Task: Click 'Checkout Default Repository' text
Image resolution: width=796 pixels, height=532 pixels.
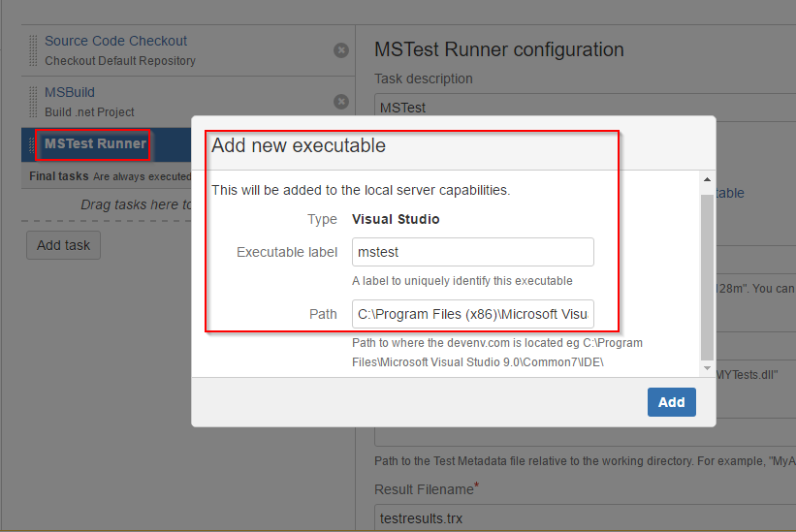Action: (x=120, y=61)
